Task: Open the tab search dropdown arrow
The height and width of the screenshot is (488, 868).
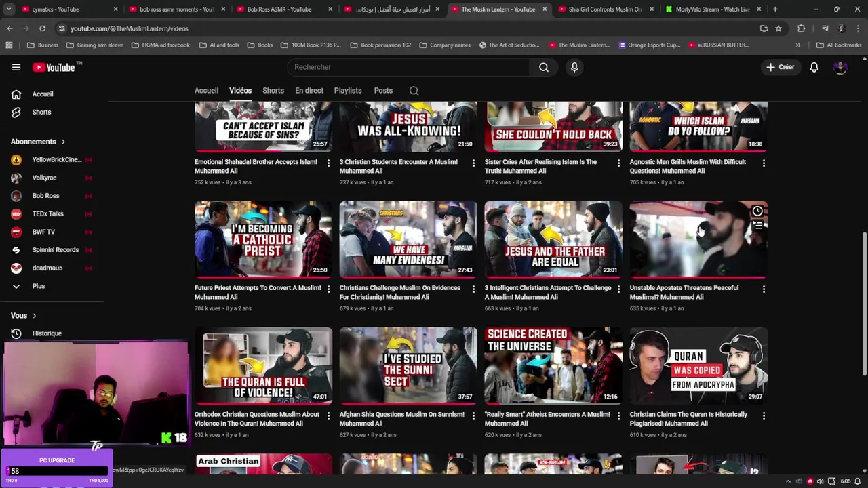Action: pyautogui.click(x=9, y=9)
